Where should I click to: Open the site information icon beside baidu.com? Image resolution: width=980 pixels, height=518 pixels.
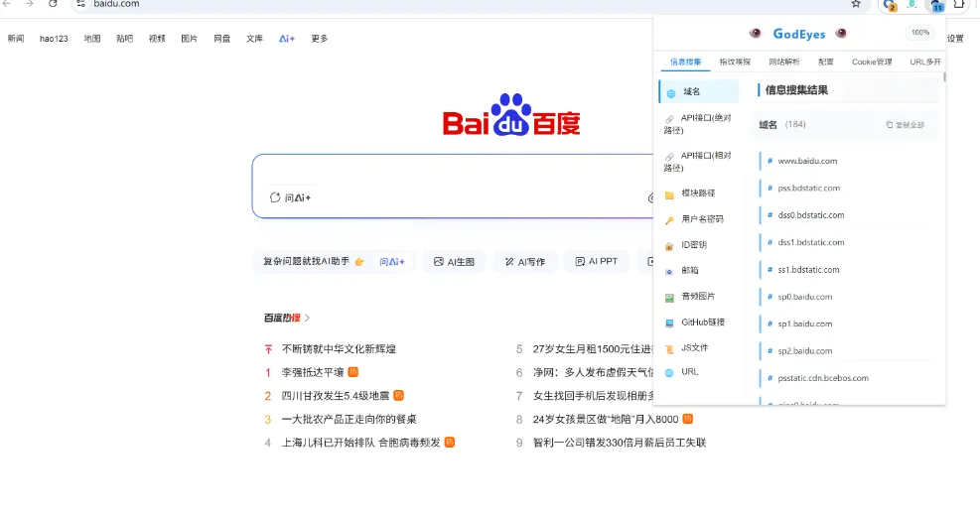(x=80, y=4)
